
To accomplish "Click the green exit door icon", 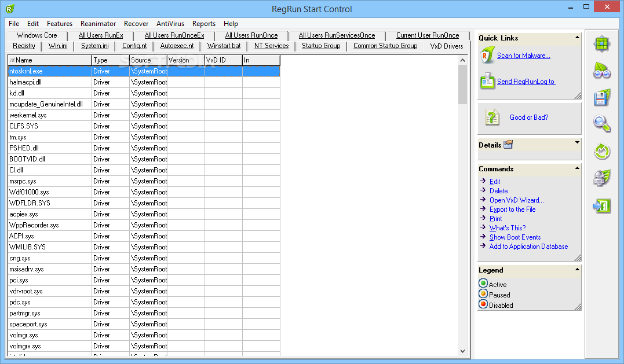I will [602, 205].
